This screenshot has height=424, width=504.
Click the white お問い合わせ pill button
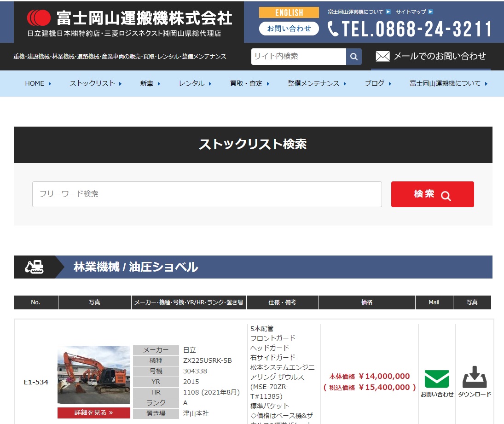[x=289, y=29]
